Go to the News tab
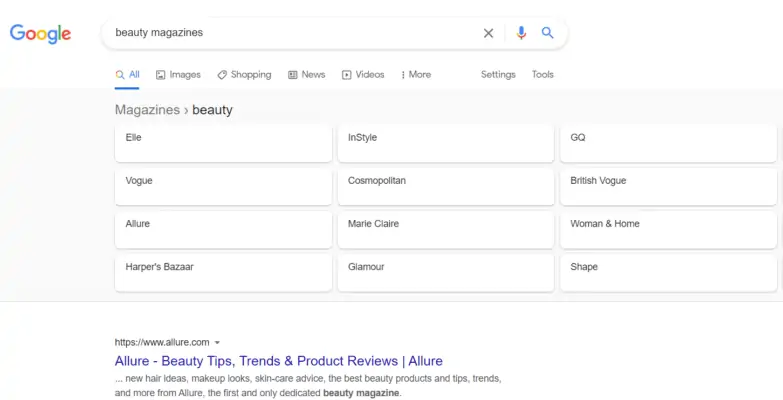The image size is (783, 400). click(x=307, y=74)
